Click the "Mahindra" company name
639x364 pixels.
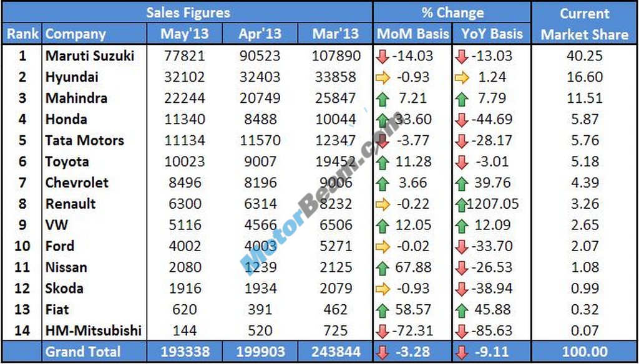(76, 98)
